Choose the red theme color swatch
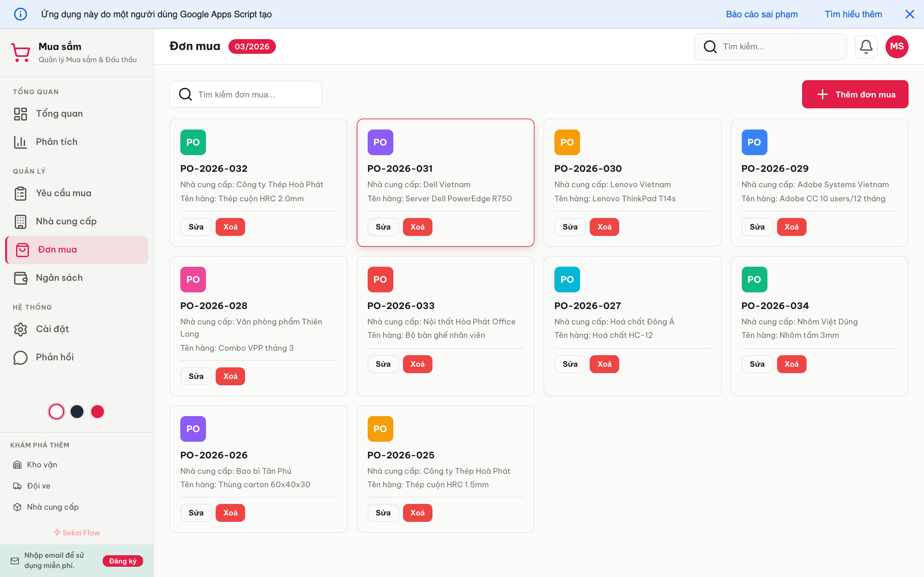Viewport: 924px width, 577px height. coord(97,411)
